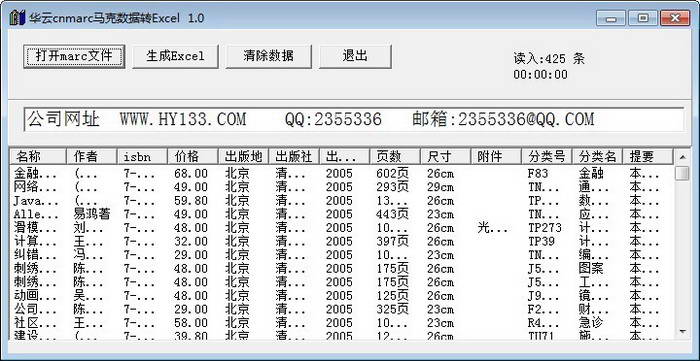The width and height of the screenshot is (700, 361).
Task: Click the app icon in title bar
Action: coord(17,18)
